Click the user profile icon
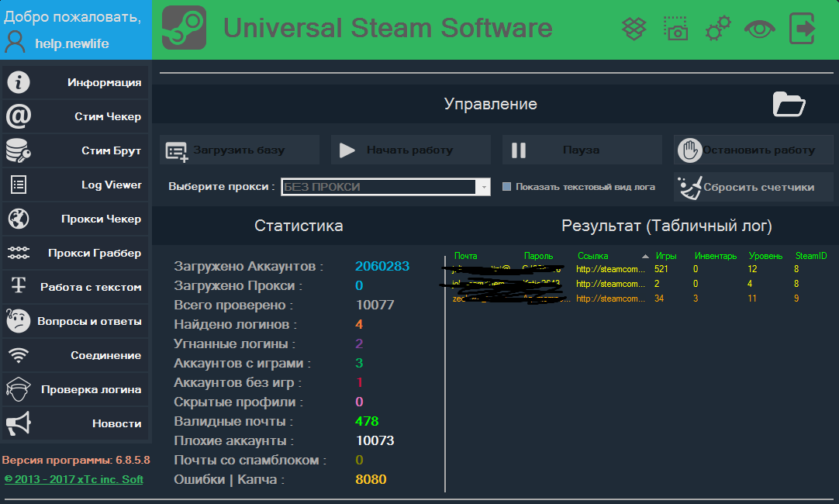The image size is (839, 504). [x=15, y=42]
